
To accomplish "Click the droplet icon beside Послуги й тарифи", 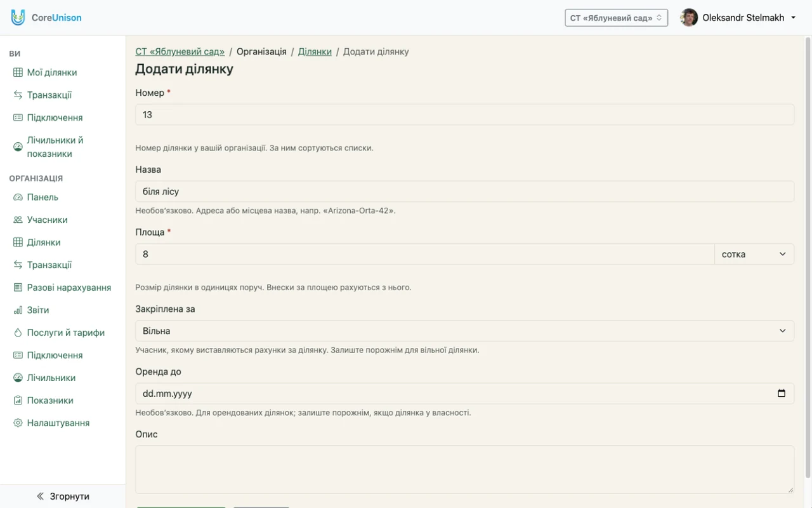I will click(x=18, y=332).
